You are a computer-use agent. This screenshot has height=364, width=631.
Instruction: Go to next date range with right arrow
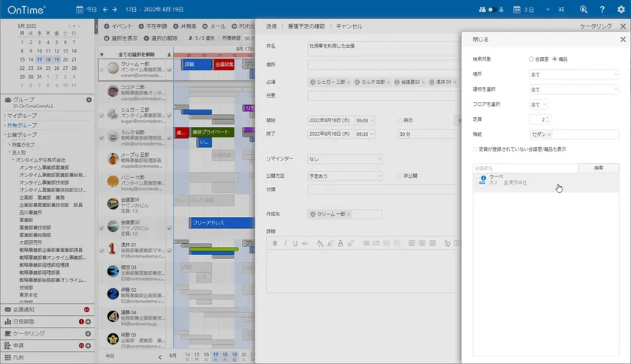[114, 10]
